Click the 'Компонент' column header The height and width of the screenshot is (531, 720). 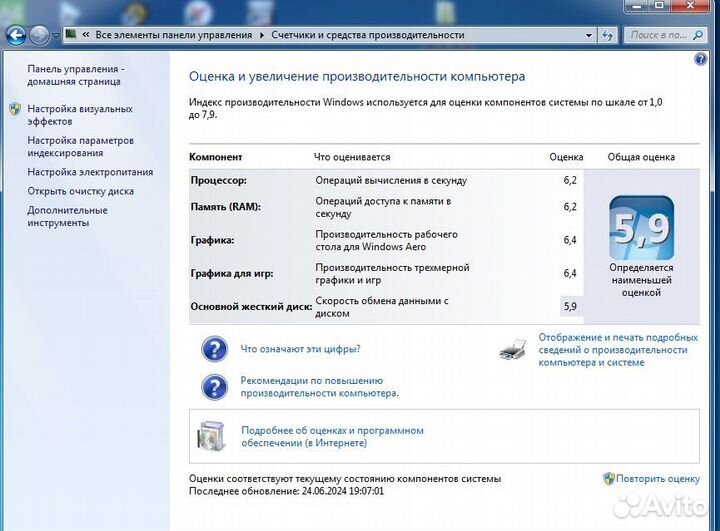point(215,157)
